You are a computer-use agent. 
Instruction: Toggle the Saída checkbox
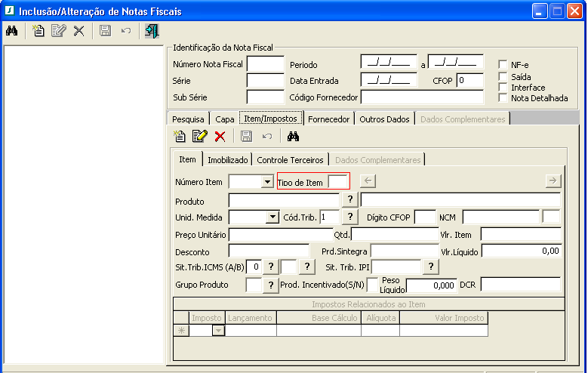click(503, 76)
